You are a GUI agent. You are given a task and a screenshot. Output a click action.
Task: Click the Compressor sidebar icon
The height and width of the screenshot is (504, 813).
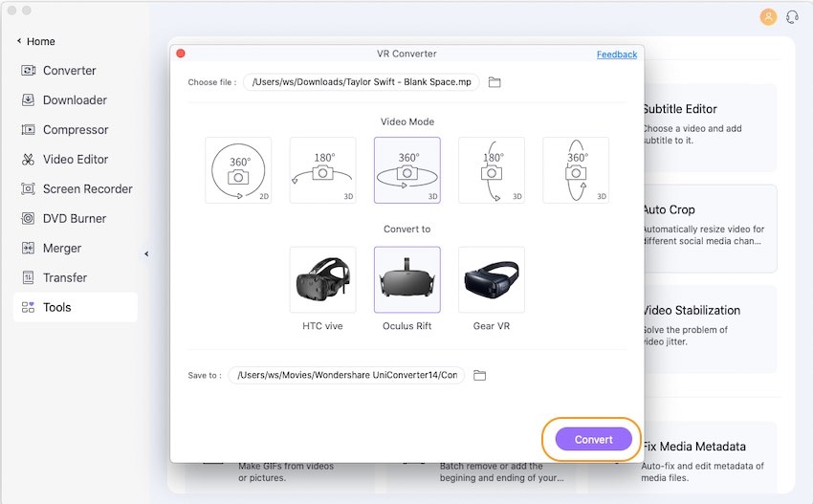pos(28,130)
